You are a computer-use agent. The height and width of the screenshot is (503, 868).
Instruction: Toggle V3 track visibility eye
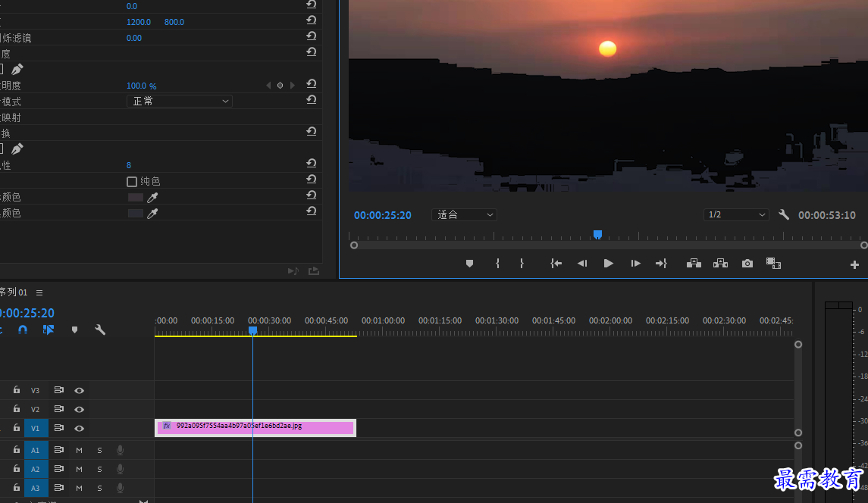[x=79, y=391]
